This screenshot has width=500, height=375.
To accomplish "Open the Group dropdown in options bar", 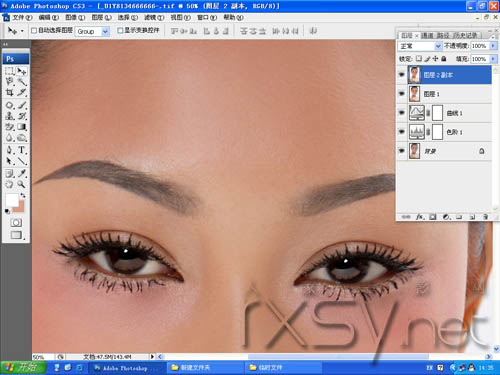I will 92,31.
